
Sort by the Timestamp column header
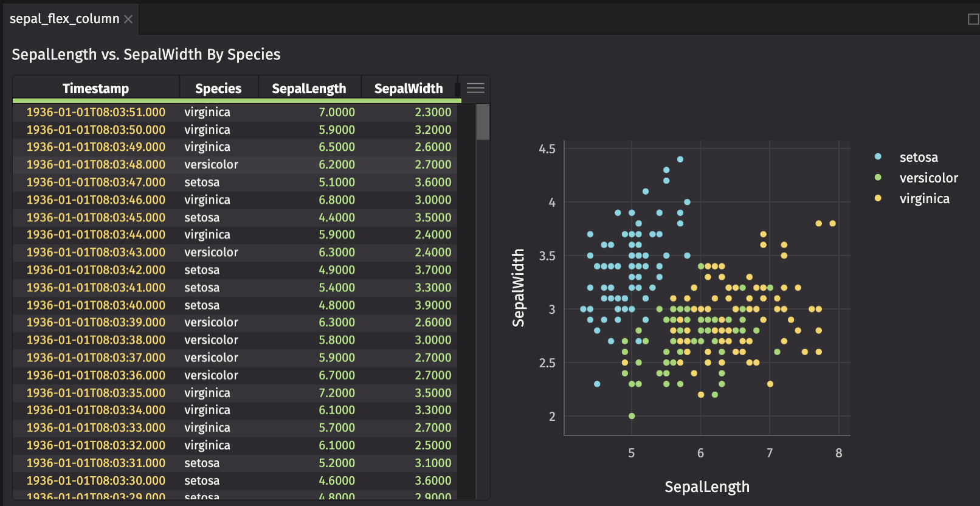[95, 89]
